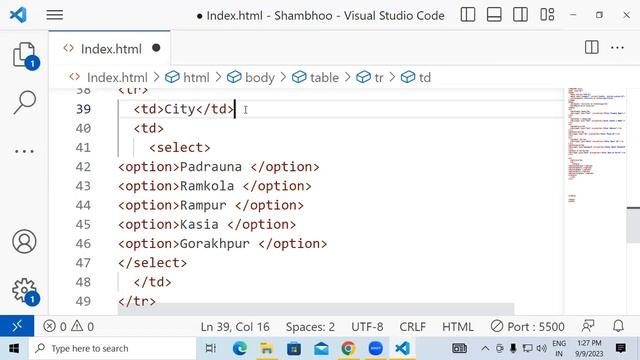Open the Manage gear icon
Image resolution: width=640 pixels, height=360 pixels.
(24, 291)
